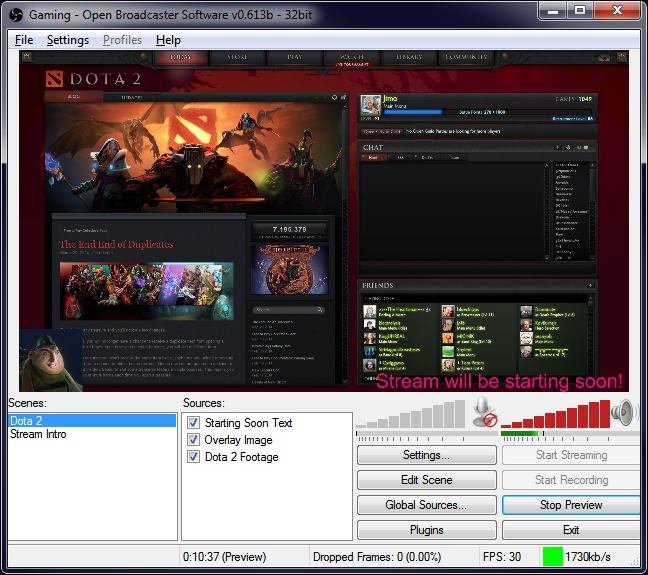Click the Plugins button
The image size is (648, 575).
426,530
